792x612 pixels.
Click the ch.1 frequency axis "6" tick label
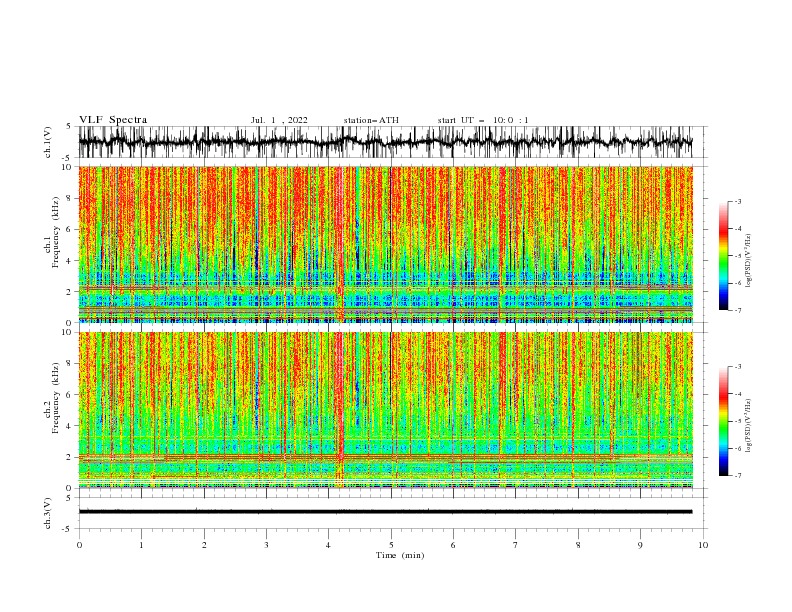71,230
